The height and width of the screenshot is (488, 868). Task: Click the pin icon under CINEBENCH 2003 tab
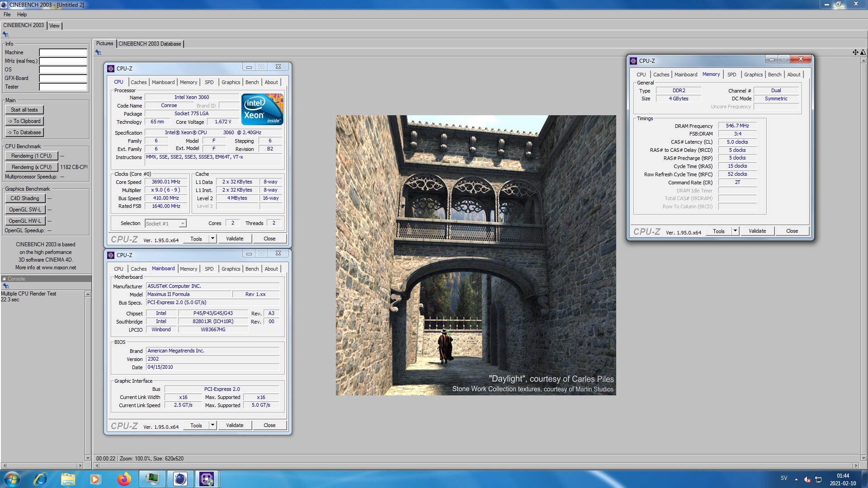(6, 34)
